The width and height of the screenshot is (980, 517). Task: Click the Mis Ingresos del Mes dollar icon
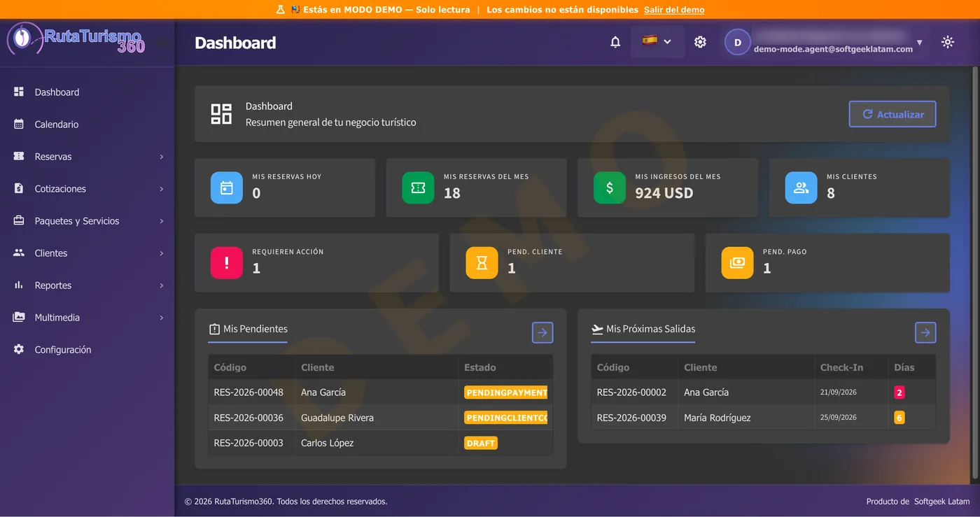click(610, 187)
